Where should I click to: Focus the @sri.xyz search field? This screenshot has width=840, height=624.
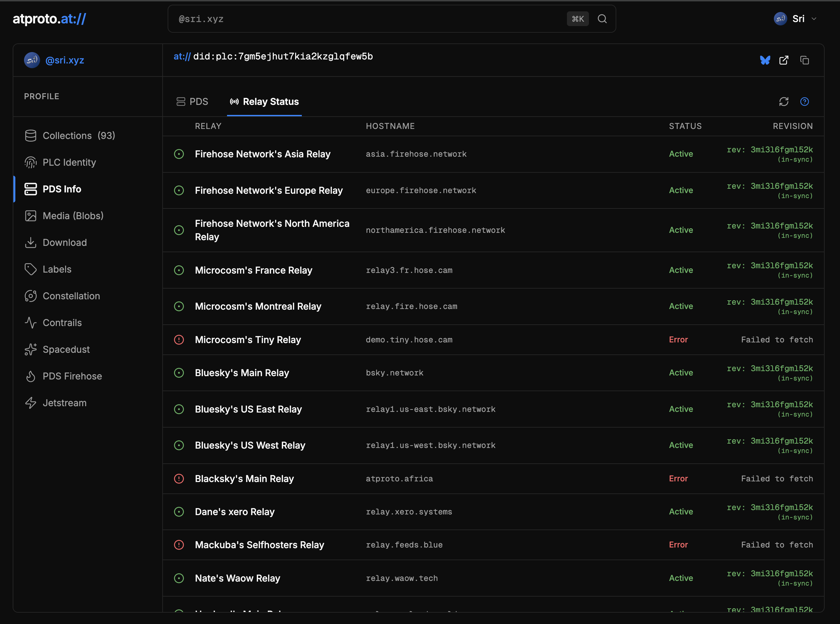(366, 19)
